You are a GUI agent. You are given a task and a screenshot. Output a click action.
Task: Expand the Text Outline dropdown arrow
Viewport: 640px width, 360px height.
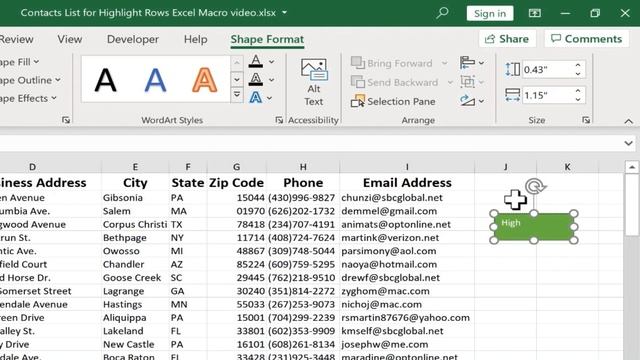[271, 80]
